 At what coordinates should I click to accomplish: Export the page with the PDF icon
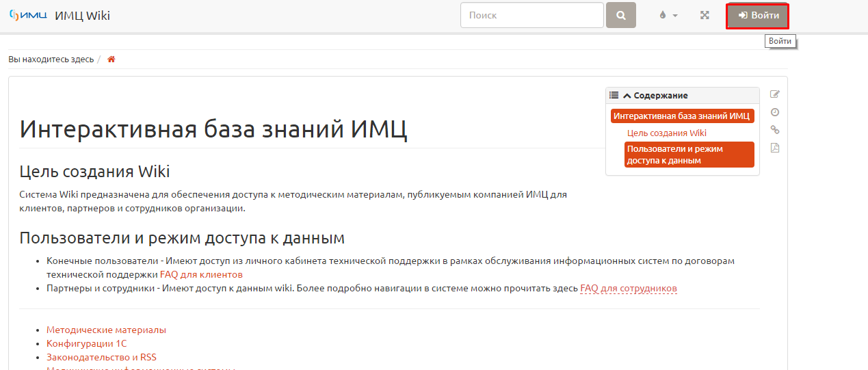775,148
